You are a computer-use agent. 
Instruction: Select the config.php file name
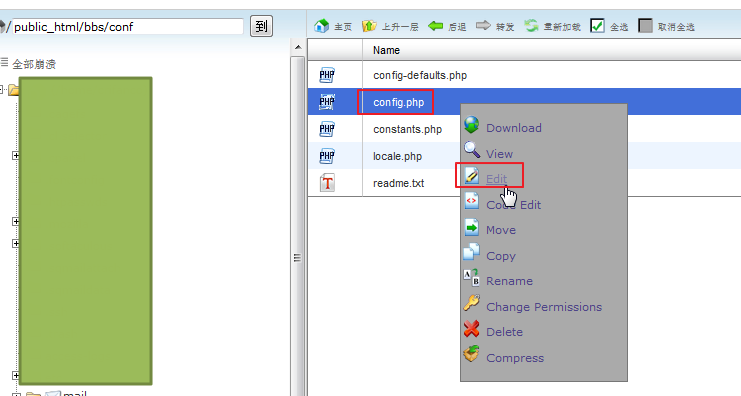[398, 103]
